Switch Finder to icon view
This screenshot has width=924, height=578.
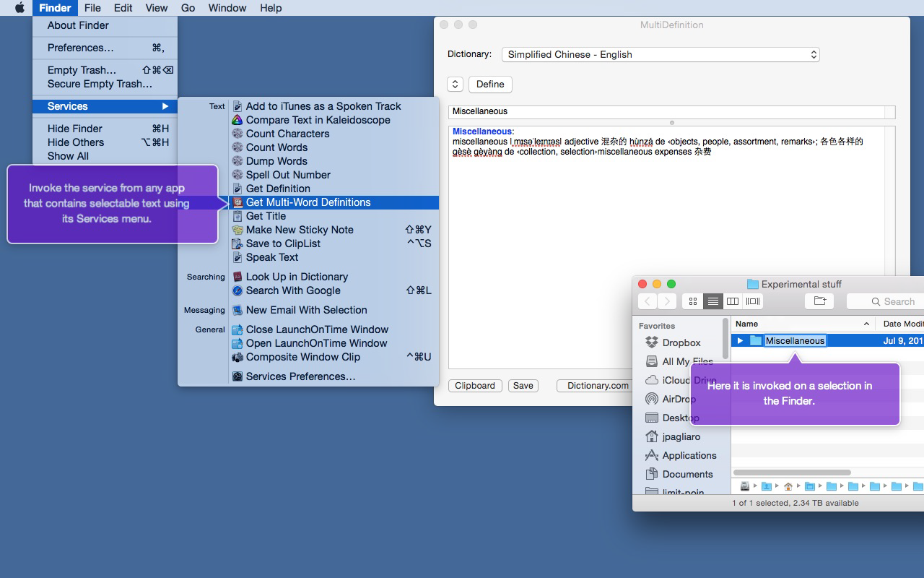tap(693, 301)
